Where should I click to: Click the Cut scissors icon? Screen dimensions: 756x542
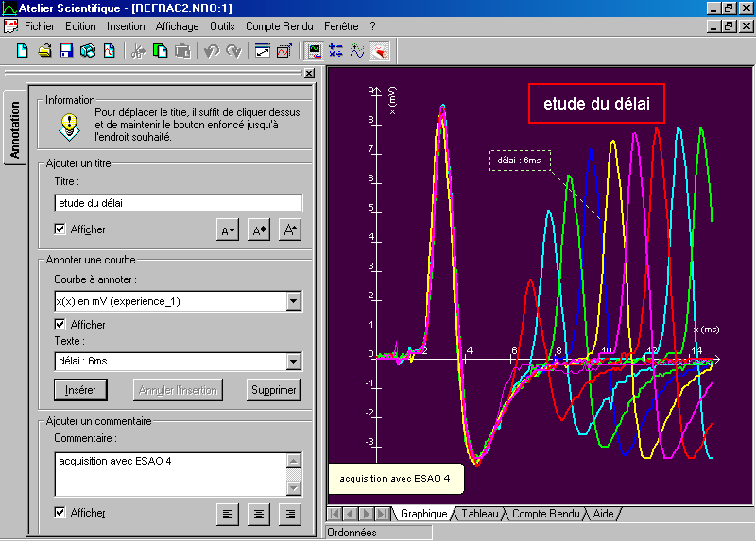138,51
